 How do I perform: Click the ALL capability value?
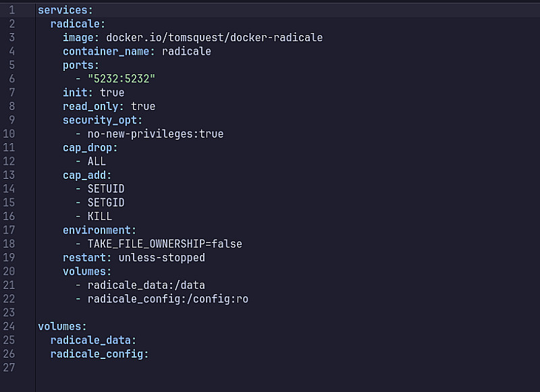point(97,161)
